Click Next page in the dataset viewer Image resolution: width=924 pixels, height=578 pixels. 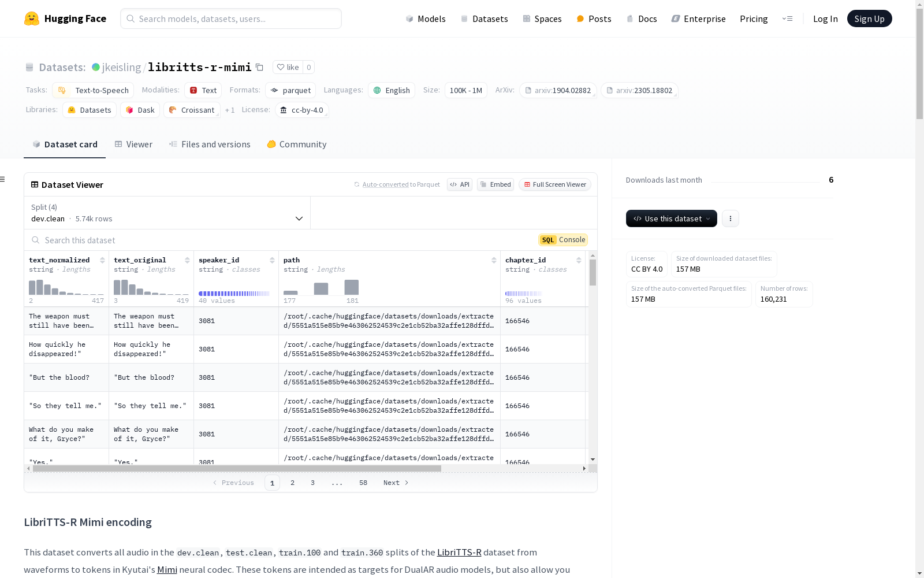pyautogui.click(x=396, y=483)
